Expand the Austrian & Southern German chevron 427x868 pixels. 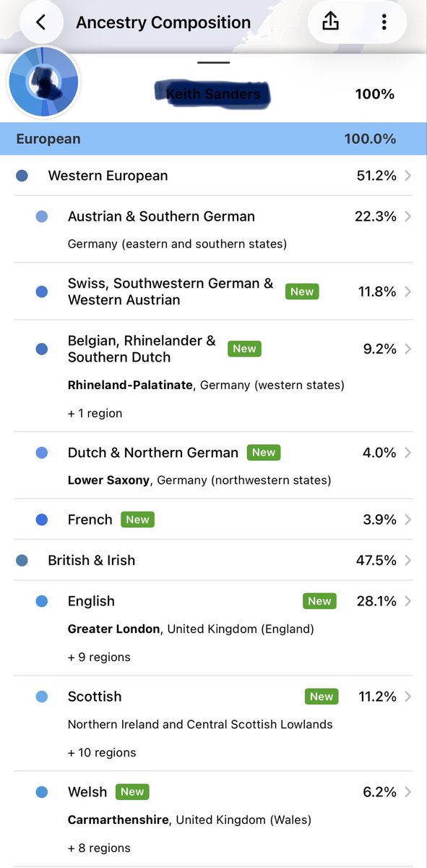pyautogui.click(x=408, y=216)
